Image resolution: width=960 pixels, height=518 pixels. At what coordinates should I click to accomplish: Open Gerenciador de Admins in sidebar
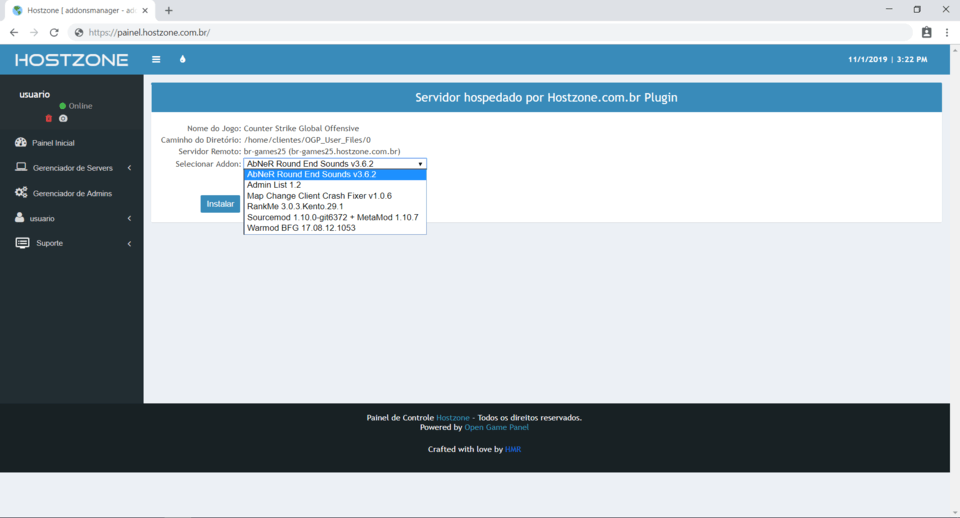point(72,193)
